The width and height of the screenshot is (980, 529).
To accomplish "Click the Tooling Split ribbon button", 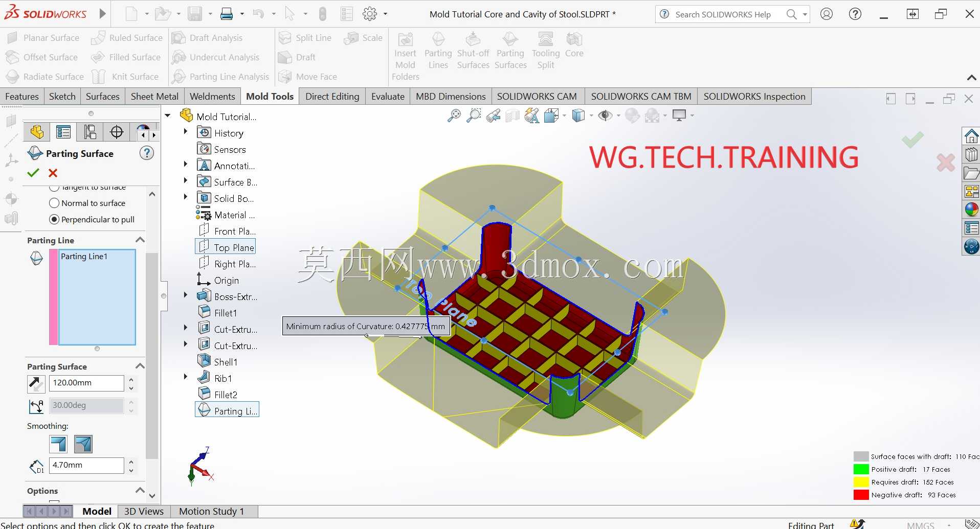I will (546, 51).
